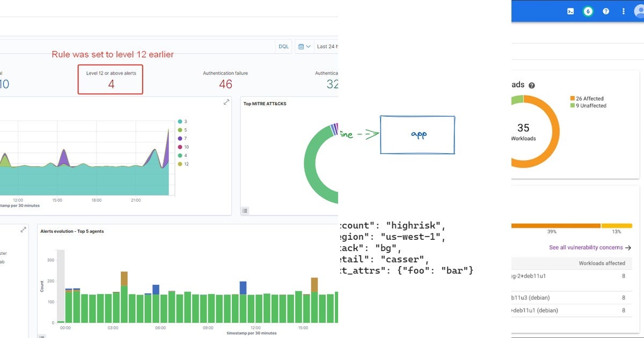This screenshot has width=644, height=338.
Task: Toggle level 4 series in chart legend
Action: tap(182, 156)
